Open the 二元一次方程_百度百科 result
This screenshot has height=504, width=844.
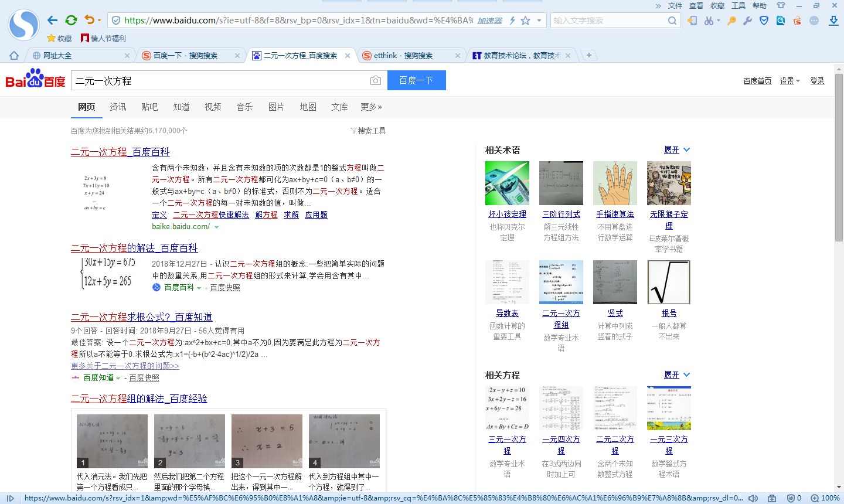coord(120,152)
